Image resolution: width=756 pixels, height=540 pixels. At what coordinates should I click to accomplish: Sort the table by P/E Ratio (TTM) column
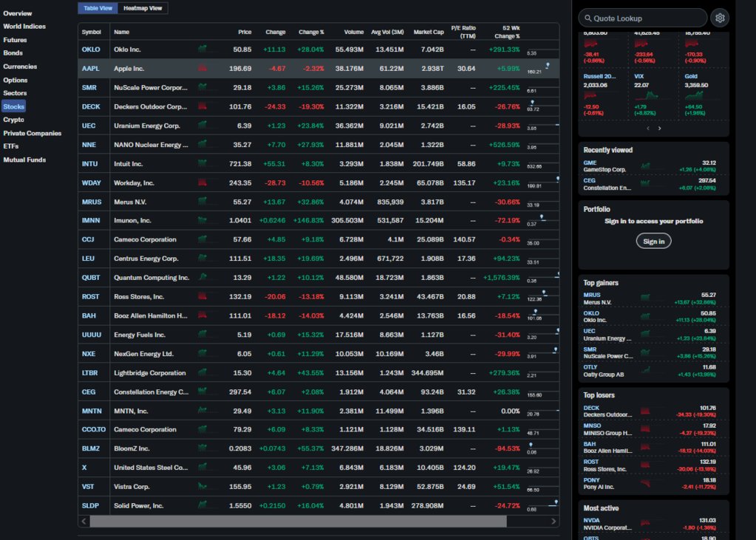(x=463, y=32)
